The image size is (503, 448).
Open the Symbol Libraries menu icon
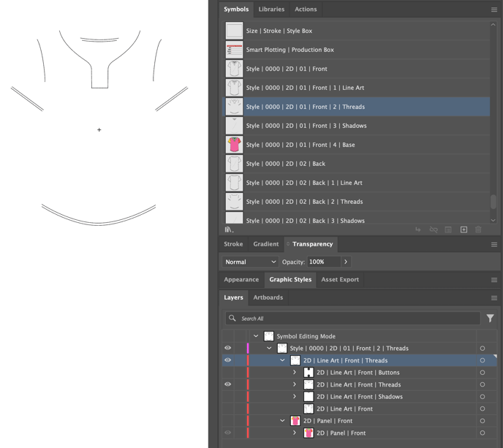[229, 229]
